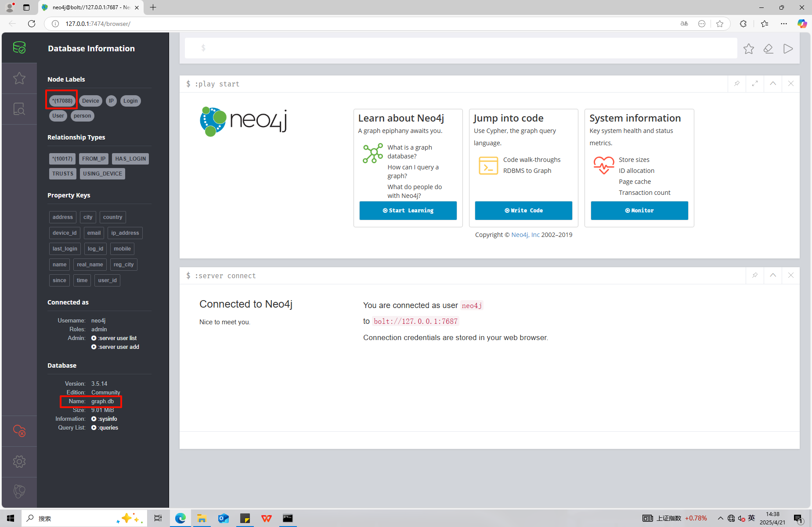Viewport: 812px width, 527px height.
Task: Close the :server connect frame
Action: (791, 275)
